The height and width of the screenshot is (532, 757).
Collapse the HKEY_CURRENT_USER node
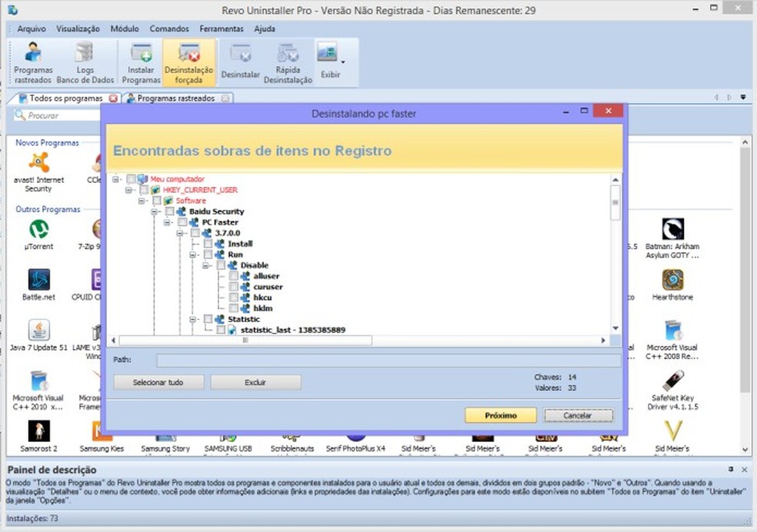(128, 190)
